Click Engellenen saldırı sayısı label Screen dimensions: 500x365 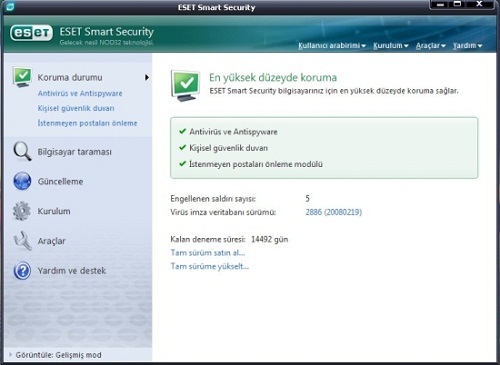tap(213, 199)
